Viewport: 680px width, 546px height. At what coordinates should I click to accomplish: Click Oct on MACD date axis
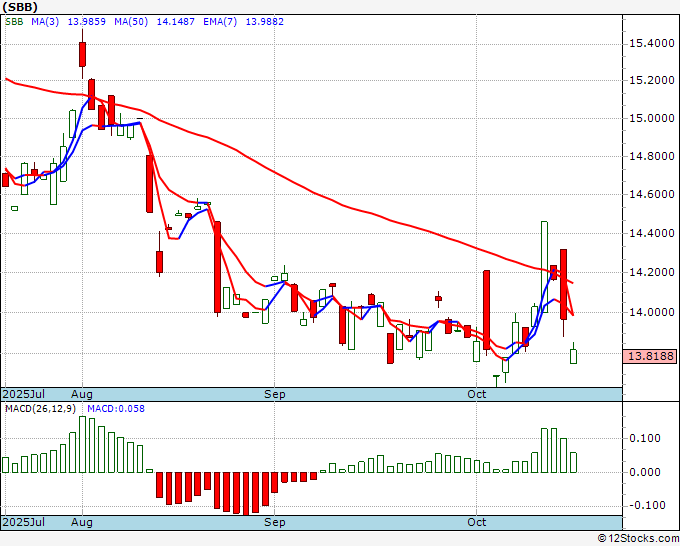(477, 522)
